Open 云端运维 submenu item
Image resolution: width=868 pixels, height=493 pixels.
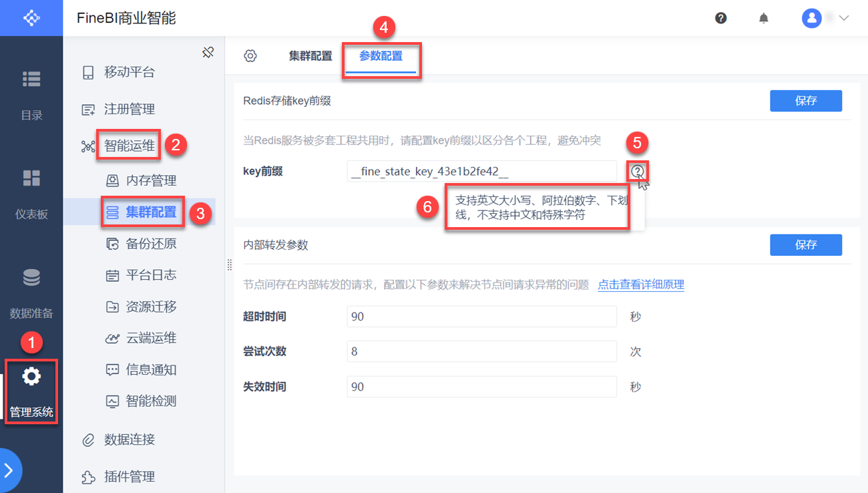coord(151,338)
